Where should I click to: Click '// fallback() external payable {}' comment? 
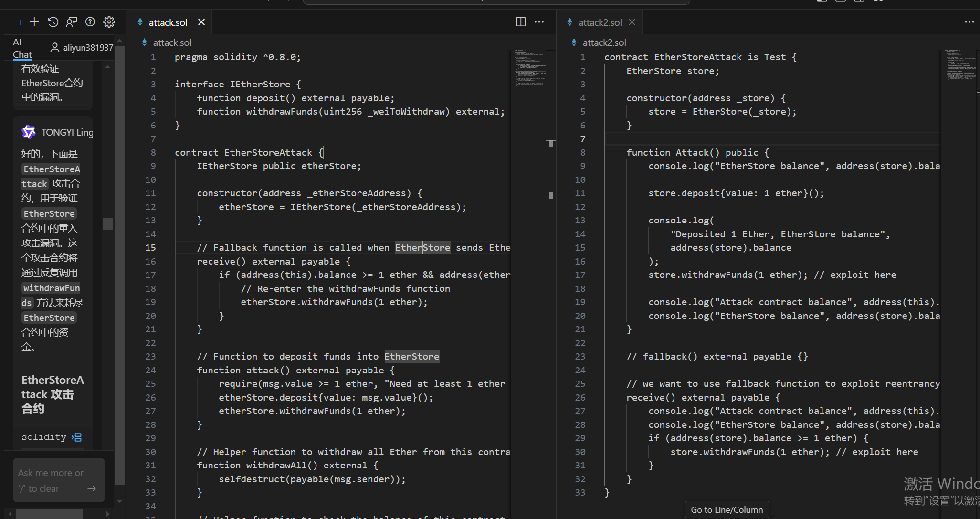717,356
